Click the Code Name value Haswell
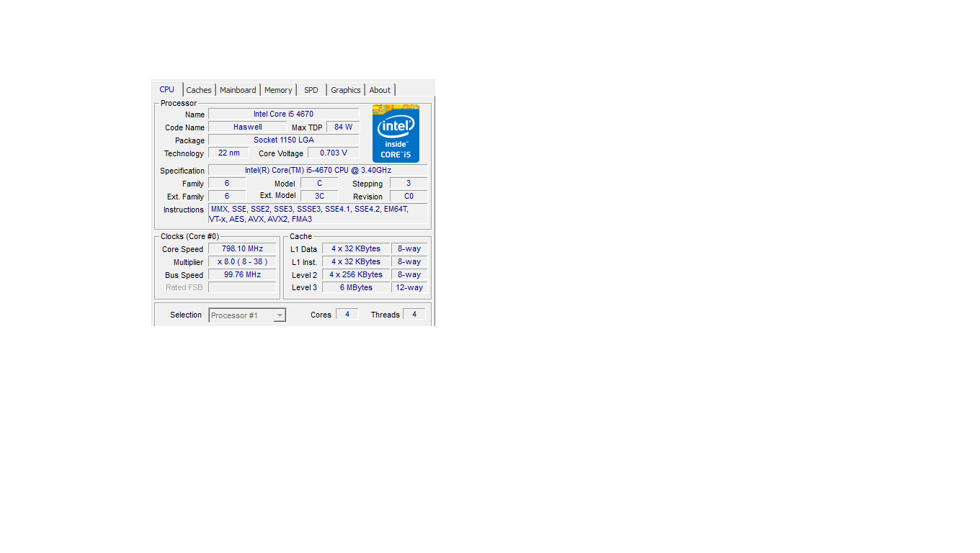Image resolution: width=980 pixels, height=553 pixels. click(x=247, y=127)
